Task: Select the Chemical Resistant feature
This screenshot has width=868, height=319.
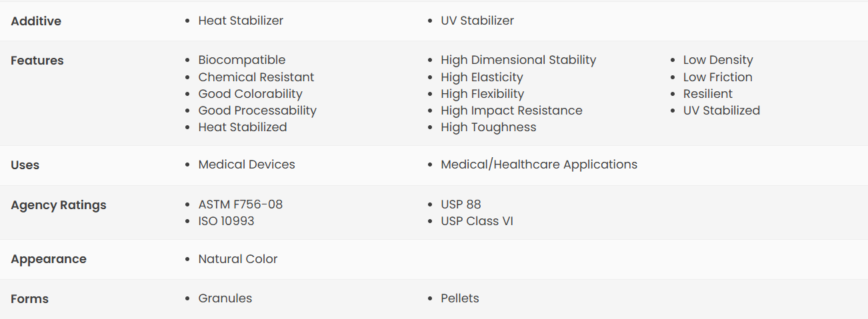Action: click(x=256, y=77)
